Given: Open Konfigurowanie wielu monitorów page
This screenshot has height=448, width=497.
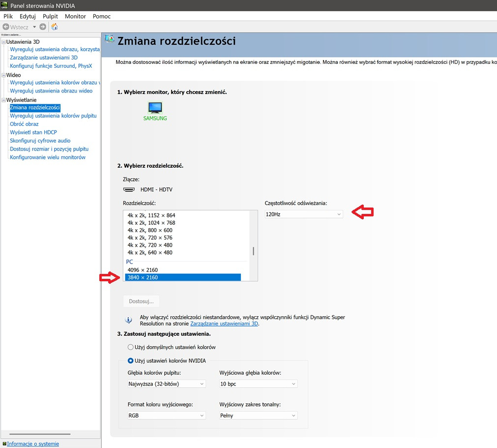Looking at the screenshot, I should coord(48,157).
